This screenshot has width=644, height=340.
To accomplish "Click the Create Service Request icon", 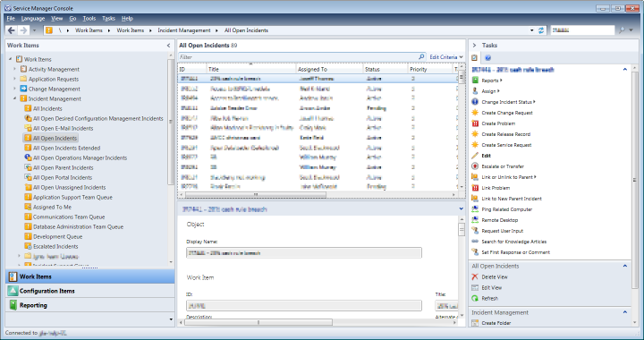I will 475,145.
